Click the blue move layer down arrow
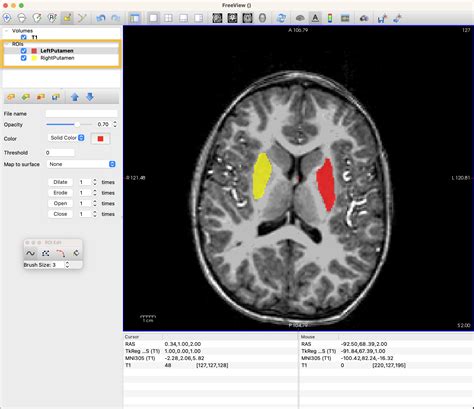The width and height of the screenshot is (474, 409). tap(90, 97)
